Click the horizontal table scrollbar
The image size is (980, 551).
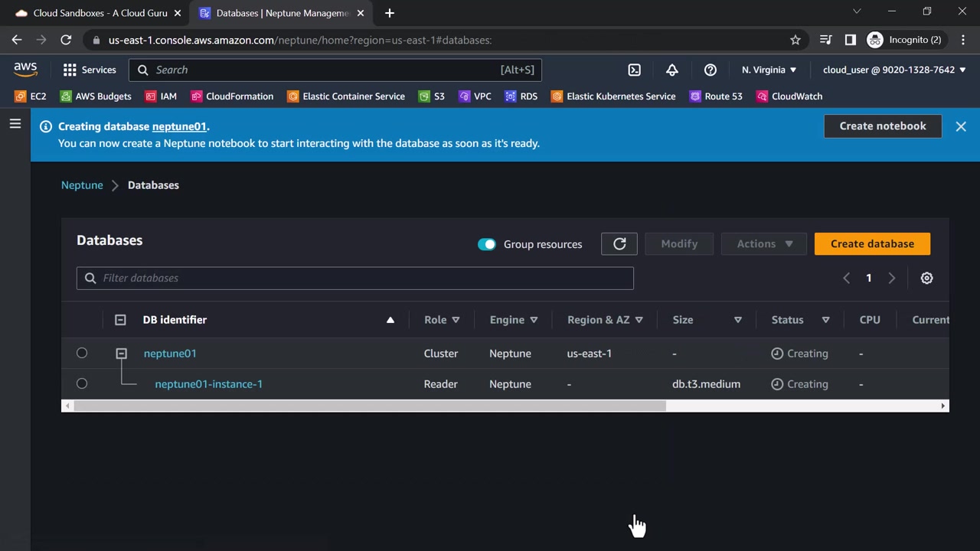(x=369, y=406)
